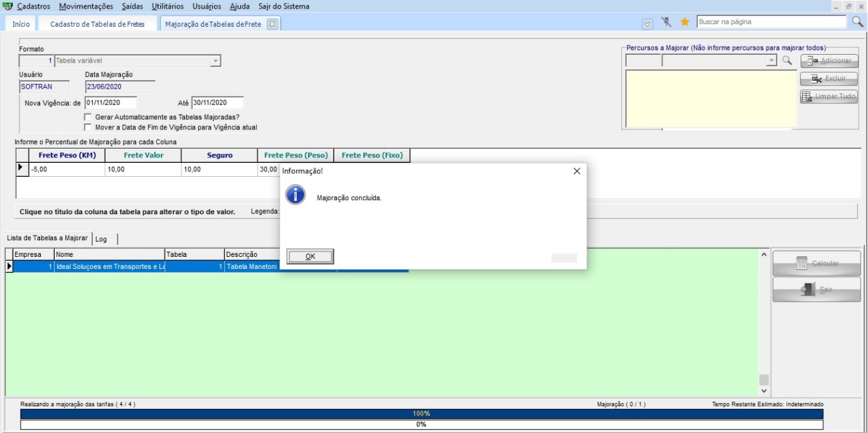Click the 10,00 cell under Frete Valor
Screen dimensions: 868x433
tap(143, 169)
